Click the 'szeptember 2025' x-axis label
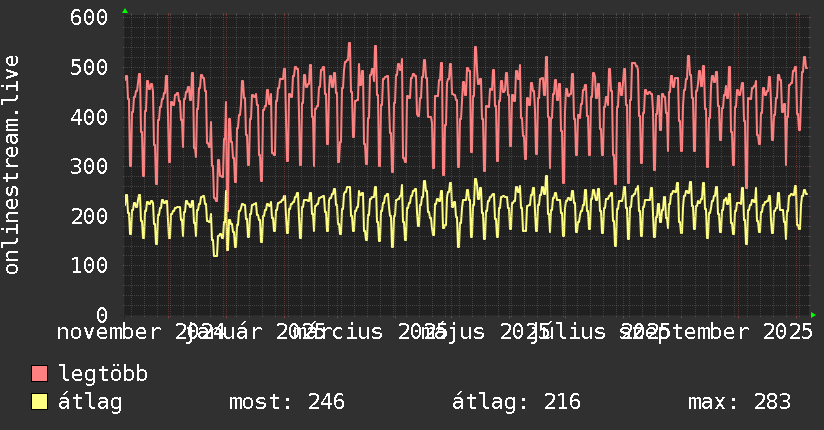The image size is (824, 430). 717,332
